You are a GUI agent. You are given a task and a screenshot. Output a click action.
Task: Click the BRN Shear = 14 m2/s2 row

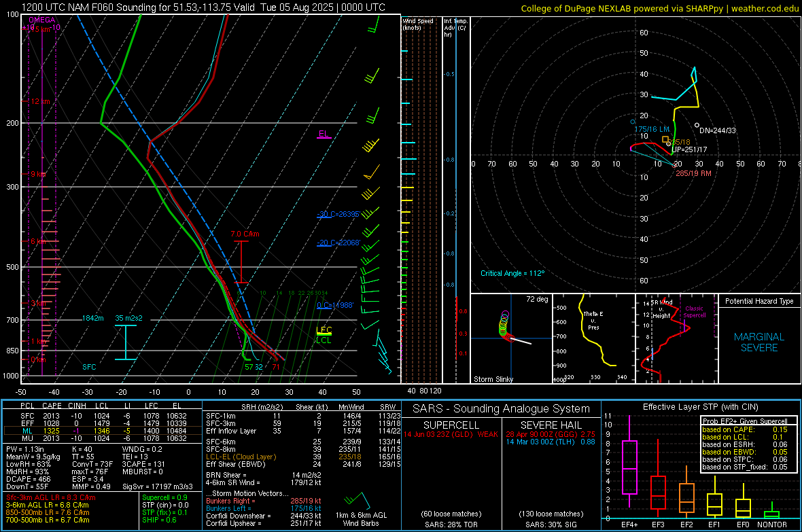coord(264,475)
